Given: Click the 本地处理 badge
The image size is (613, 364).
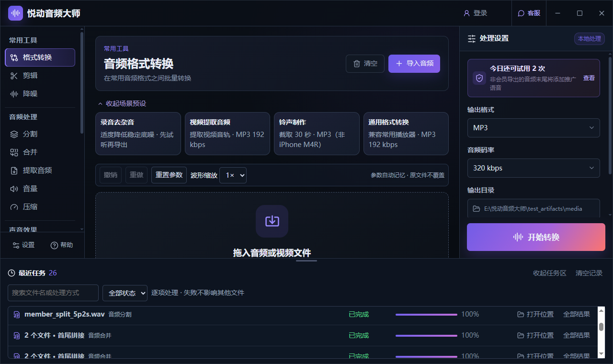Looking at the screenshot, I should click(x=590, y=39).
